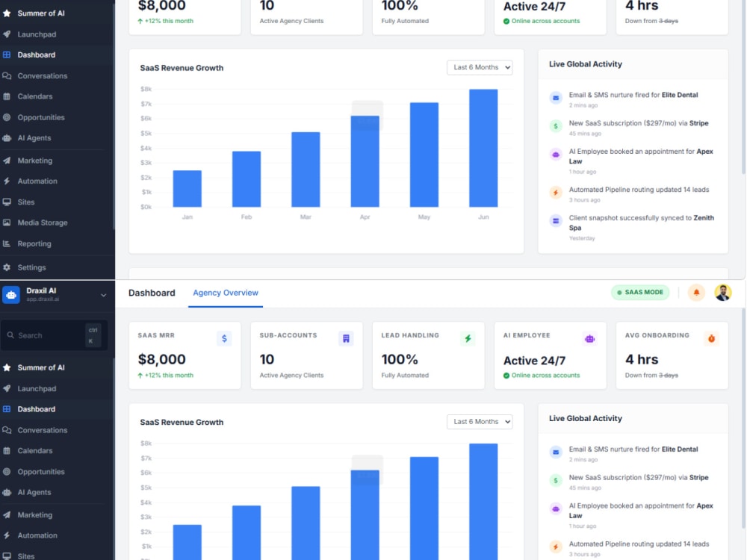Click the May axis label under the chart
747x560 pixels.
424,217
